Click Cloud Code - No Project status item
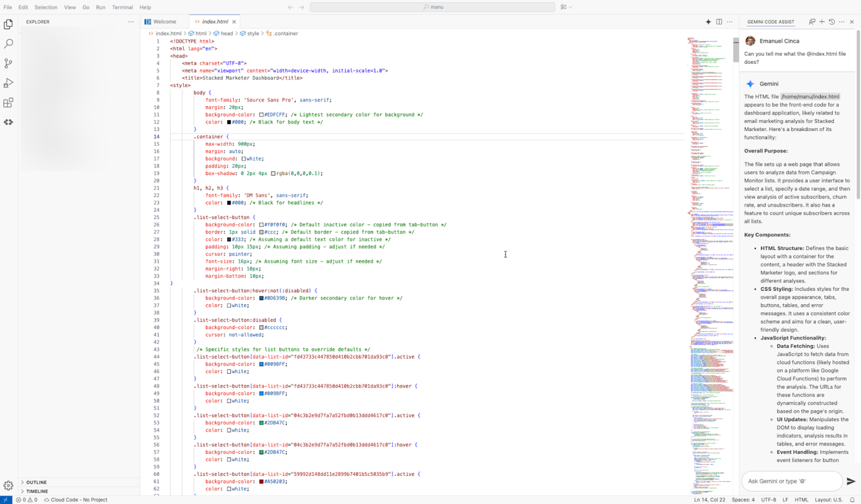861x504 pixels. tap(76, 500)
